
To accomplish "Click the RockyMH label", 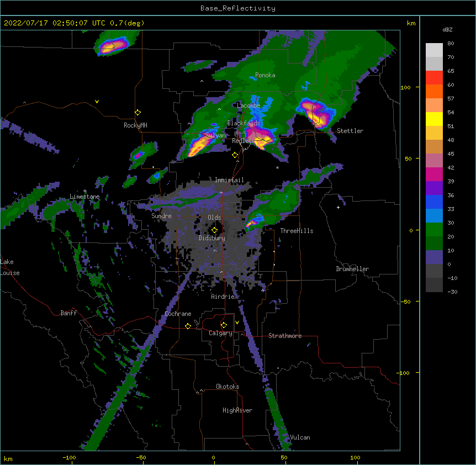I will tap(135, 125).
